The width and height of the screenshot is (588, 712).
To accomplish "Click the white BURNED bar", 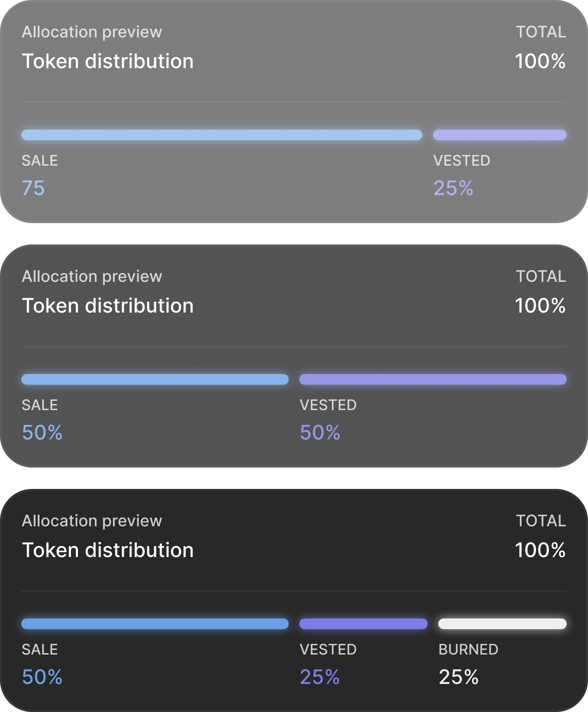I will [502, 624].
